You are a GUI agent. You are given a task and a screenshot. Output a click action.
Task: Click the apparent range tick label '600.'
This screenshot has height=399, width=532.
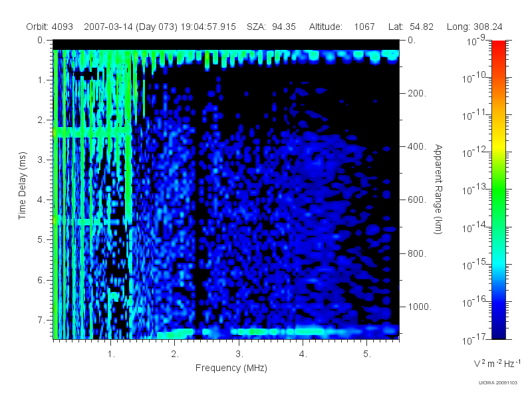tap(417, 200)
